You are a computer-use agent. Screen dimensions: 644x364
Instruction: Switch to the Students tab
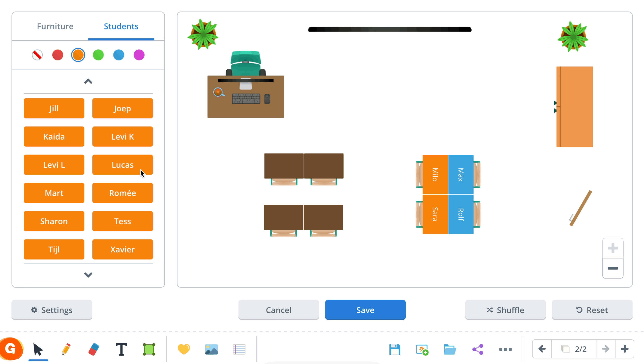point(121,26)
